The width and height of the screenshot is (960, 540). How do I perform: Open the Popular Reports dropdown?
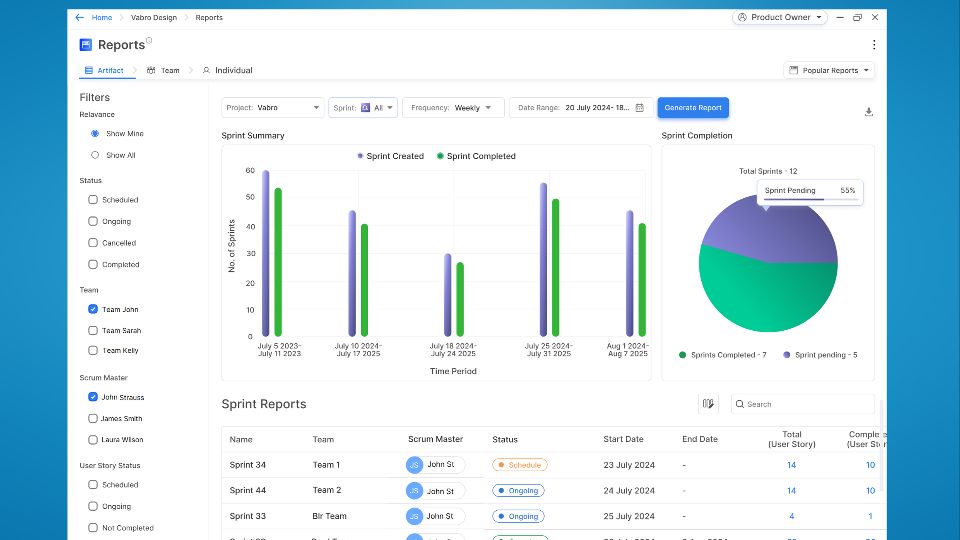pyautogui.click(x=829, y=70)
